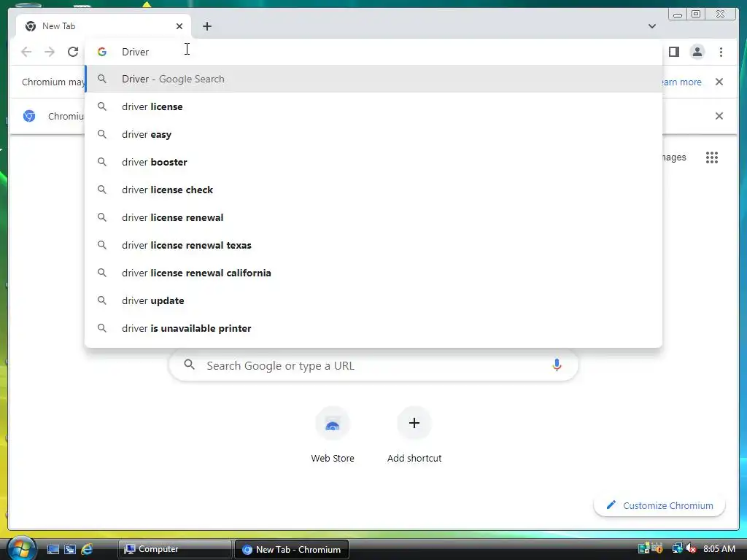Pick the 'driver booster' suggestion
Screen dimensions: 747x560
(374, 162)
